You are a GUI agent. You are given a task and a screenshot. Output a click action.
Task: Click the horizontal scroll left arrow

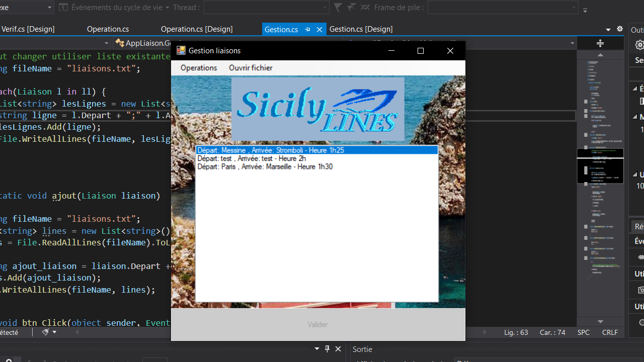77,332
